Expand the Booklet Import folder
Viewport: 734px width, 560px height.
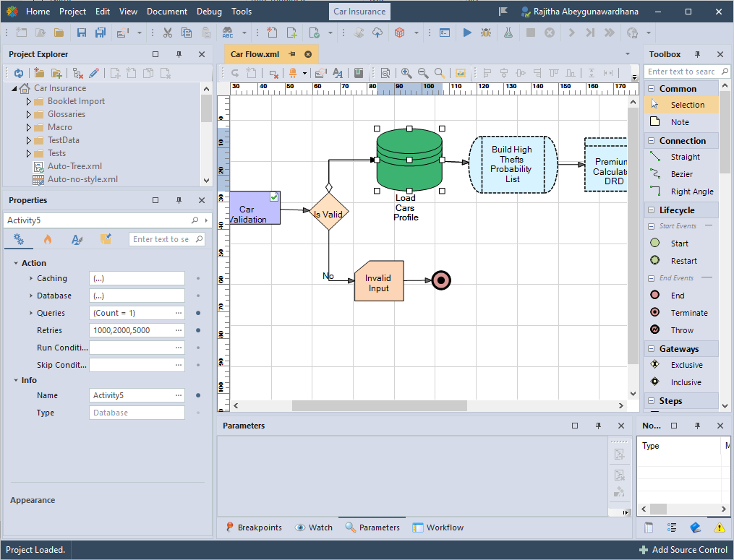28,101
